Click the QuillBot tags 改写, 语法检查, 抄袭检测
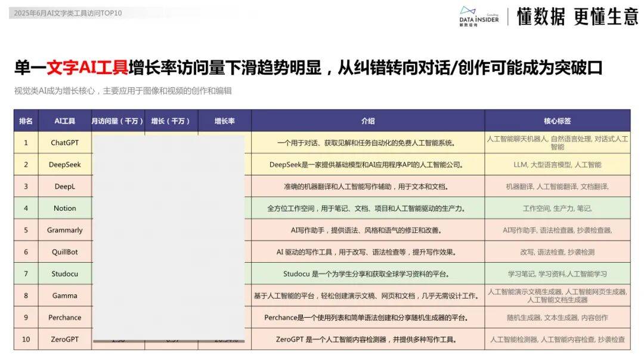 pos(558,252)
